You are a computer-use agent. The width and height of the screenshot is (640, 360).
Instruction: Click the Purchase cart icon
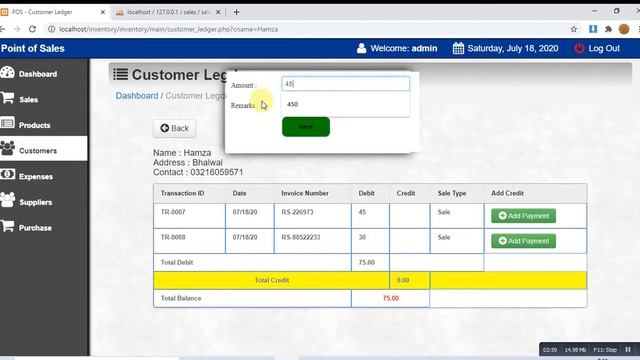7,226
